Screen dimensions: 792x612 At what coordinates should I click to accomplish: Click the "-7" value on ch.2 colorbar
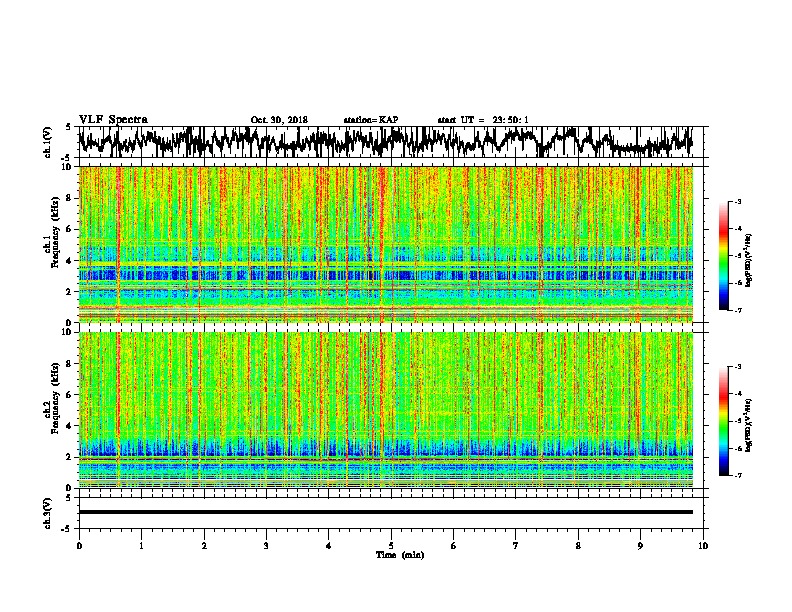737,476
